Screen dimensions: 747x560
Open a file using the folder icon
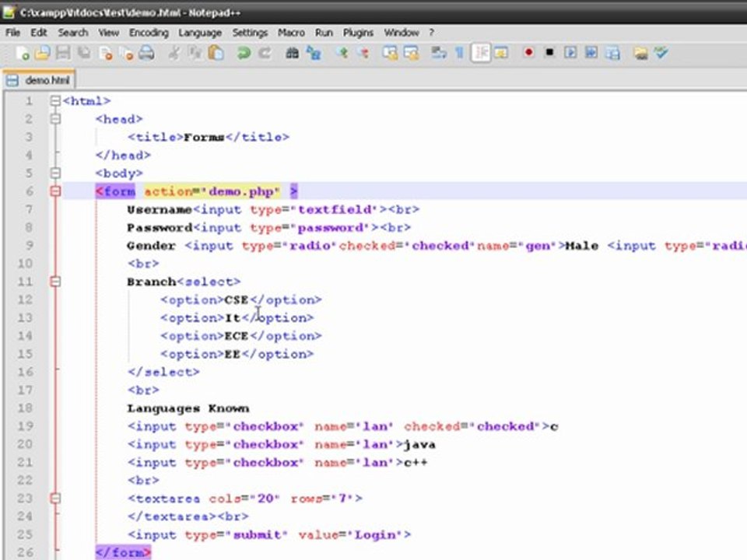click(43, 53)
